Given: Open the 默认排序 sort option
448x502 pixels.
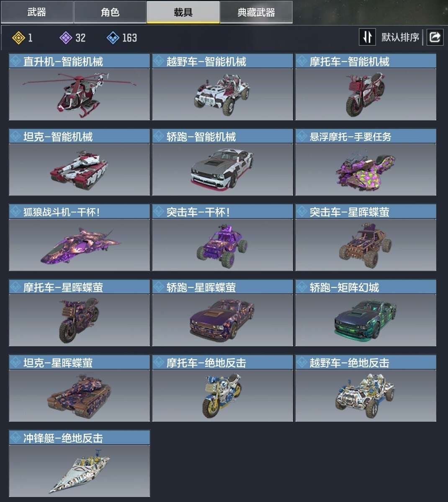Looking at the screenshot, I should click(400, 37).
